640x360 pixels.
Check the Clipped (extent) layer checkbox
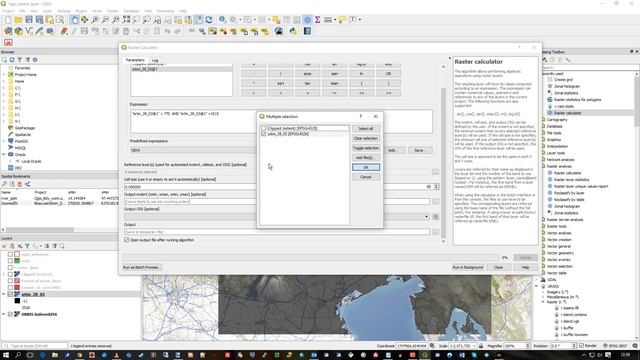(264, 128)
